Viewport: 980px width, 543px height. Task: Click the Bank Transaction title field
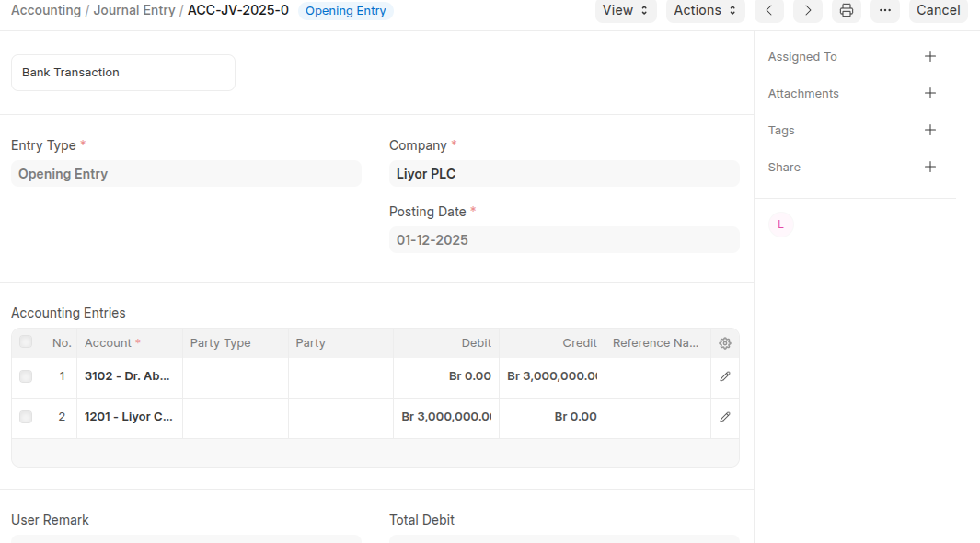123,73
